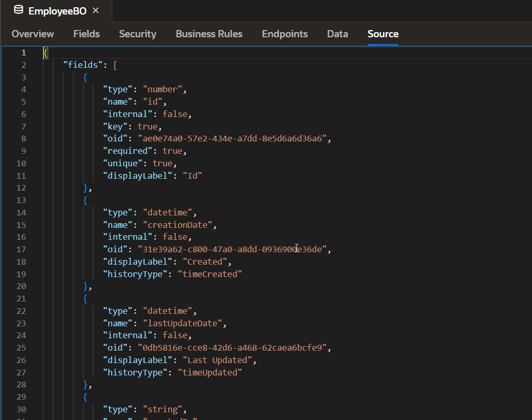Click line number 13 in the gutter

(21, 200)
